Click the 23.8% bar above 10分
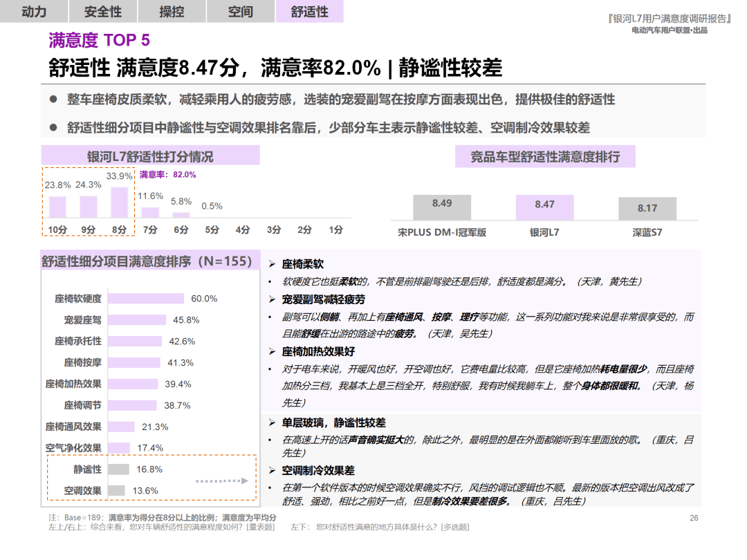This screenshot has height=560, width=747. [57, 207]
